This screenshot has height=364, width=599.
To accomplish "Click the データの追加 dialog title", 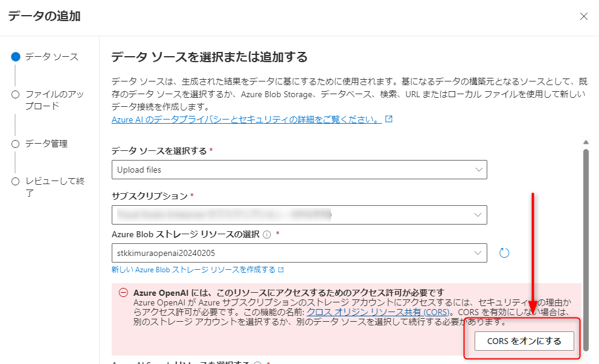I will tap(44, 16).
